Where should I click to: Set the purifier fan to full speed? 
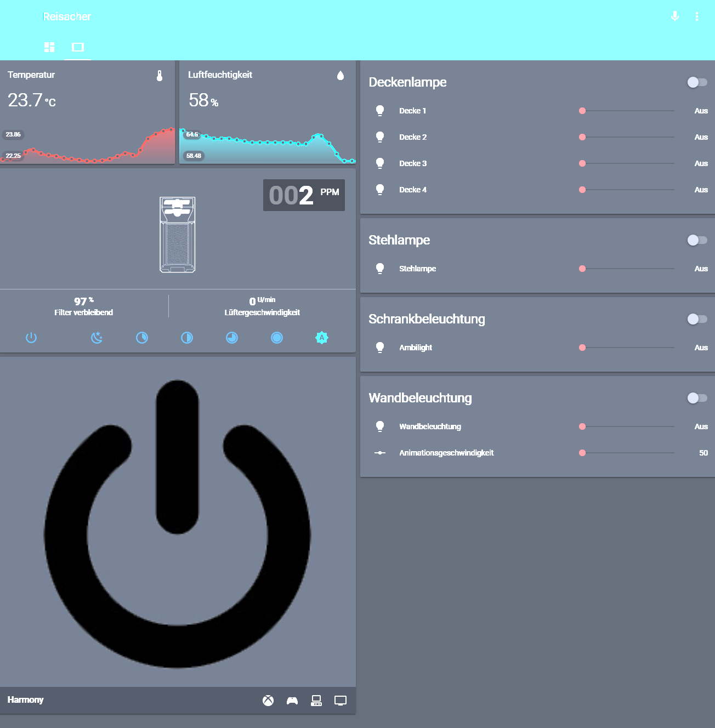pyautogui.click(x=277, y=338)
